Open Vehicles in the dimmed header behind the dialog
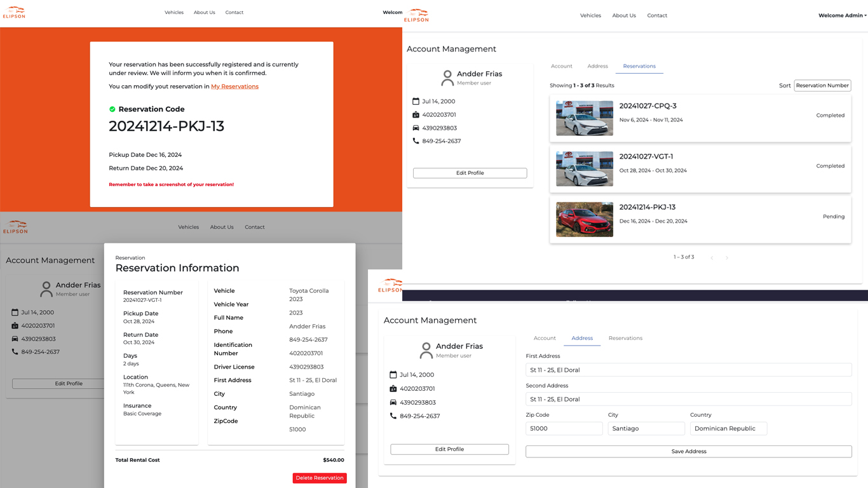The width and height of the screenshot is (868, 488). point(189,227)
